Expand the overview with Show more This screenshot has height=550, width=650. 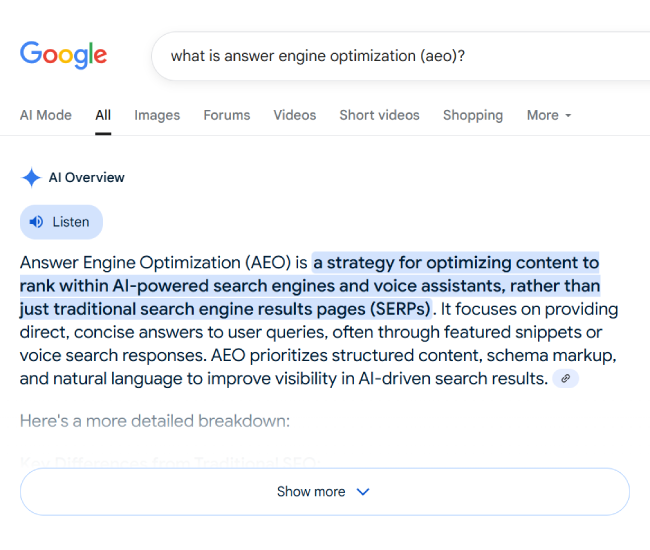coord(325,492)
